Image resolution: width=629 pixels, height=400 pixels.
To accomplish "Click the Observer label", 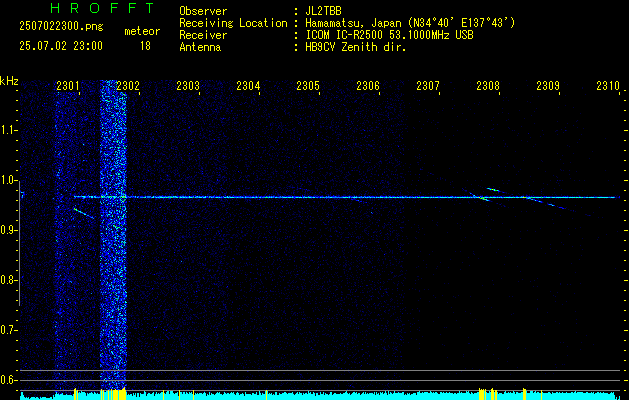I will [203, 11].
